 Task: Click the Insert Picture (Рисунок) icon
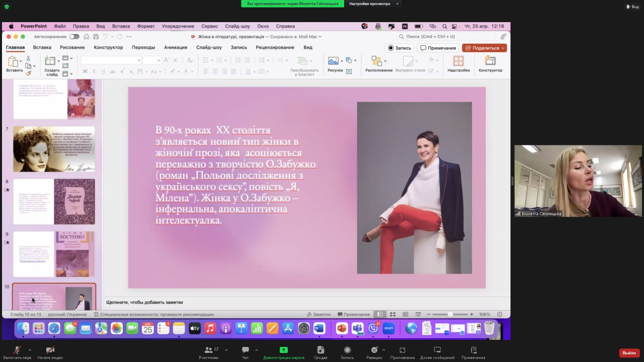pyautogui.click(x=333, y=61)
